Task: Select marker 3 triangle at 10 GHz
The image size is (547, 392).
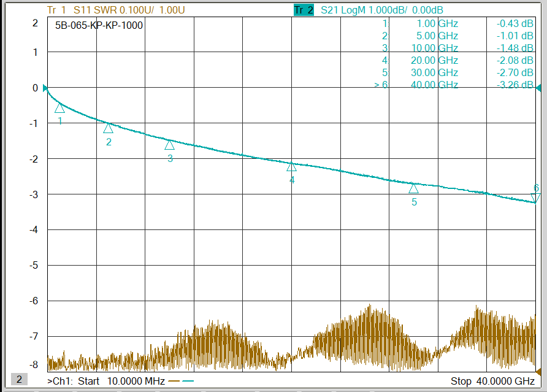Action: tap(169, 145)
